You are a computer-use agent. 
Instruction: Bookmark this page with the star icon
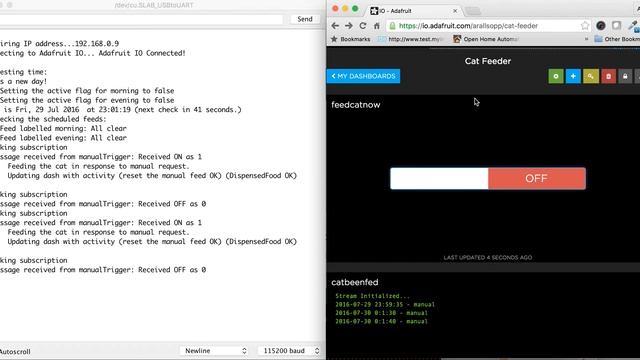tap(584, 26)
